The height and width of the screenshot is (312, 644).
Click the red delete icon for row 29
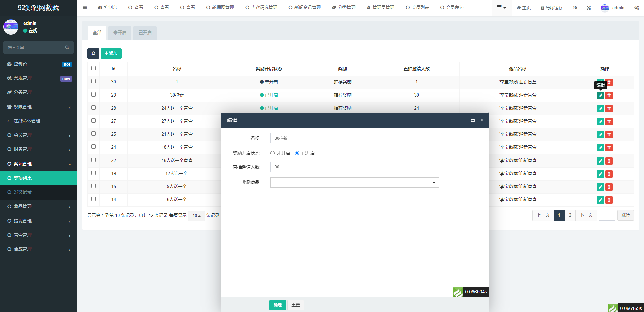609,96
